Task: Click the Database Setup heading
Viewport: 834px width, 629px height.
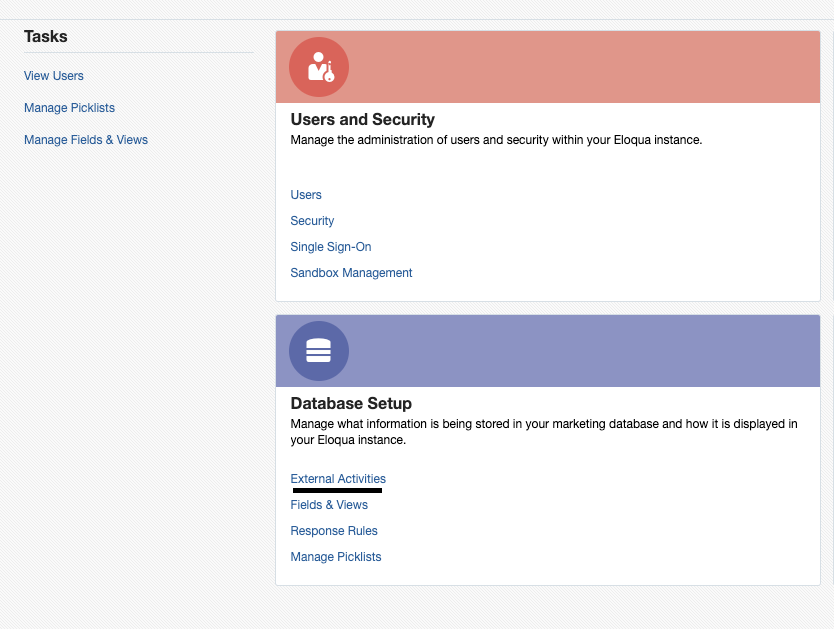Action: (x=351, y=404)
